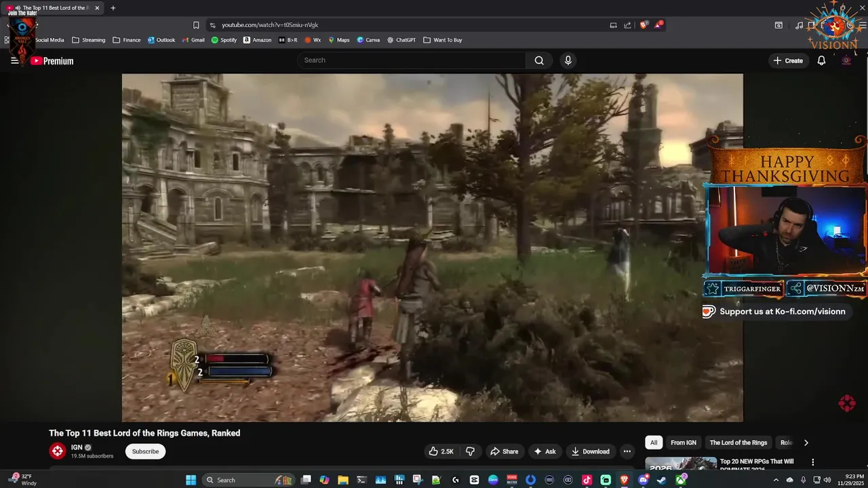Open the Maps bookmark

click(339, 40)
